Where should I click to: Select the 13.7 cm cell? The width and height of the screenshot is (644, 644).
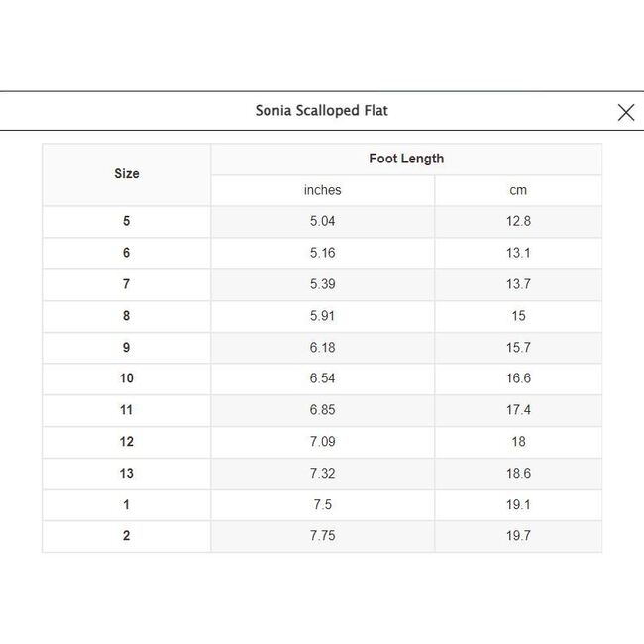[x=518, y=284]
